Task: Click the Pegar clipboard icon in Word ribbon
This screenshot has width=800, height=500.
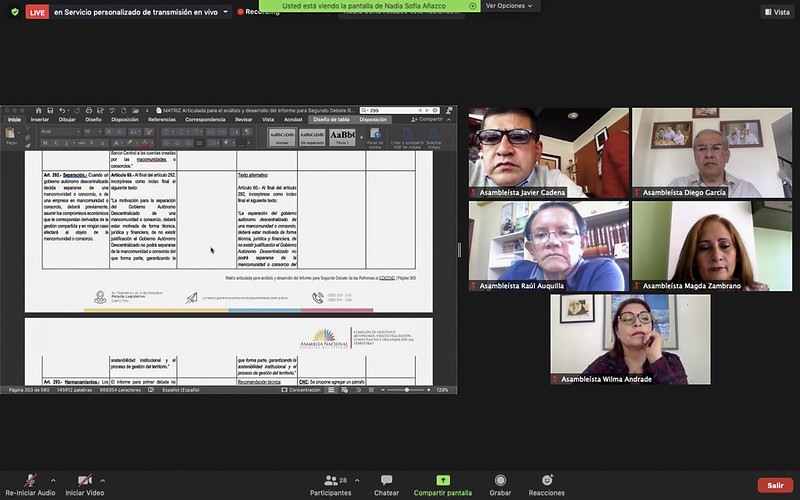Action: 10,133
